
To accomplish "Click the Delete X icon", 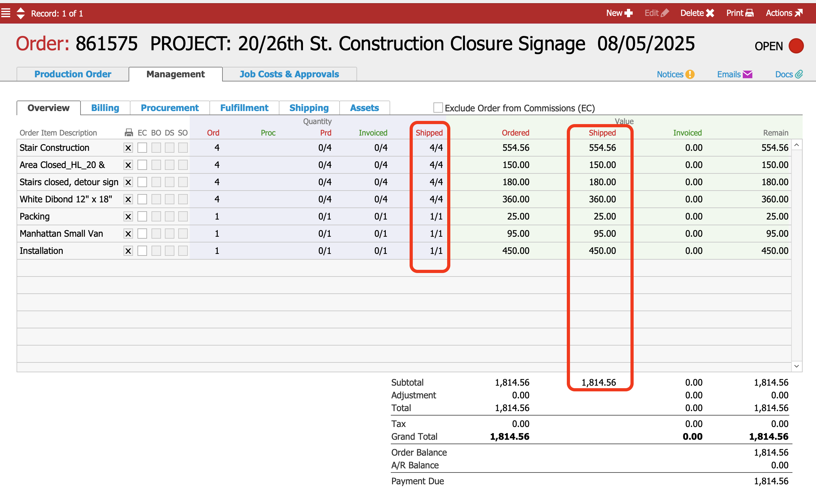I will 710,13.
